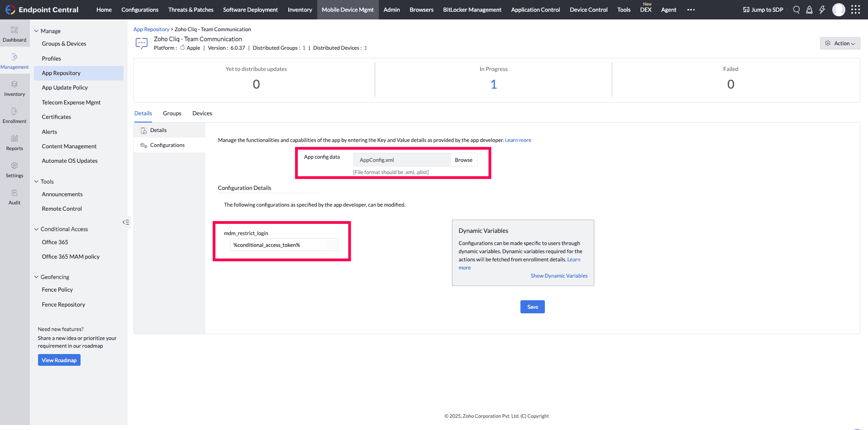Open Remote Control in sidebar
This screenshot has width=868, height=430.
coord(62,209)
